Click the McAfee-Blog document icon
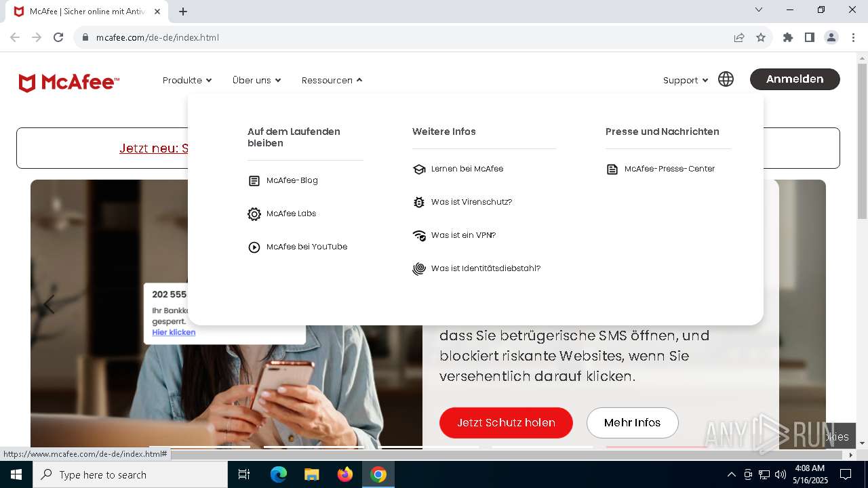The width and height of the screenshot is (868, 488). pos(254,181)
